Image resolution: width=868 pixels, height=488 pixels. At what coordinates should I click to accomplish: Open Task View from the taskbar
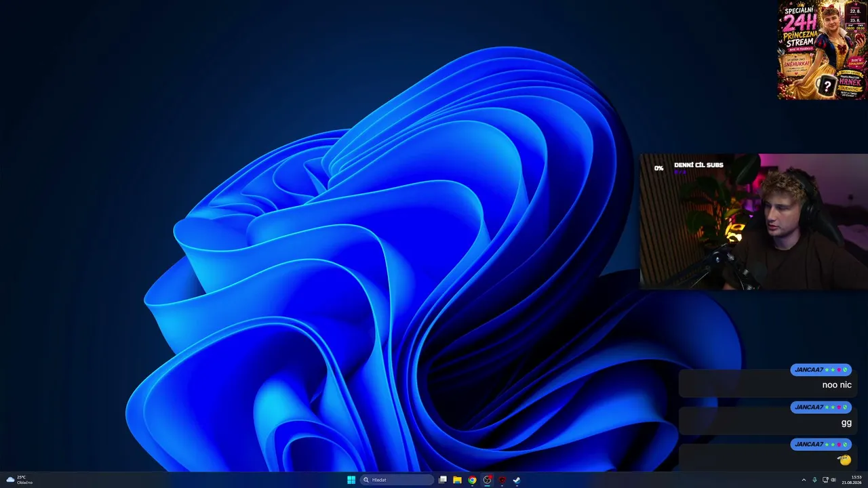point(443,480)
